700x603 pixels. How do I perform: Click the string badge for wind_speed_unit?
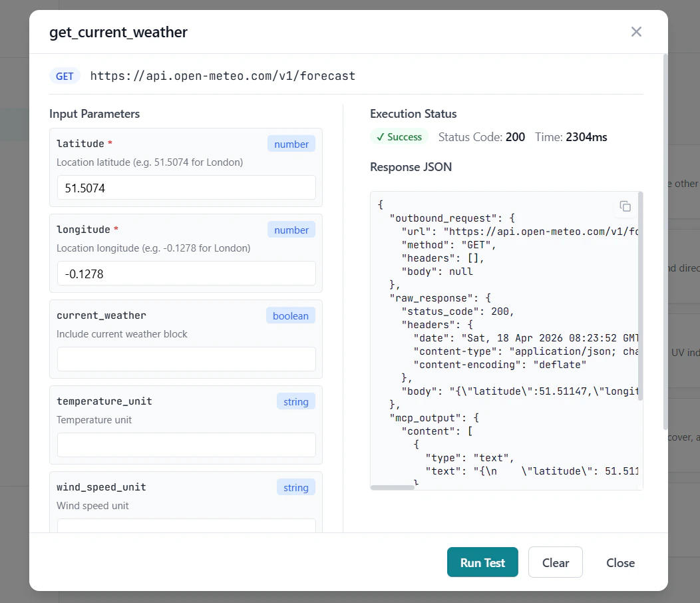click(296, 487)
